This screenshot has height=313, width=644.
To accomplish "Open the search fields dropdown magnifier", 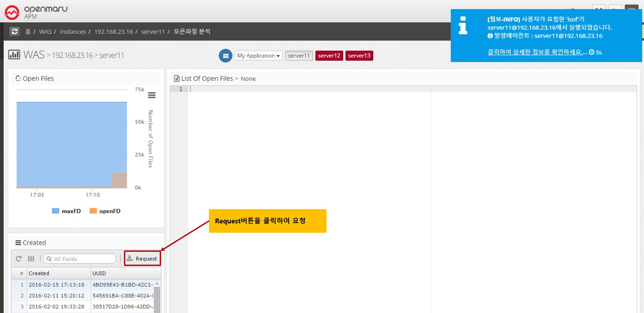I will [49, 259].
